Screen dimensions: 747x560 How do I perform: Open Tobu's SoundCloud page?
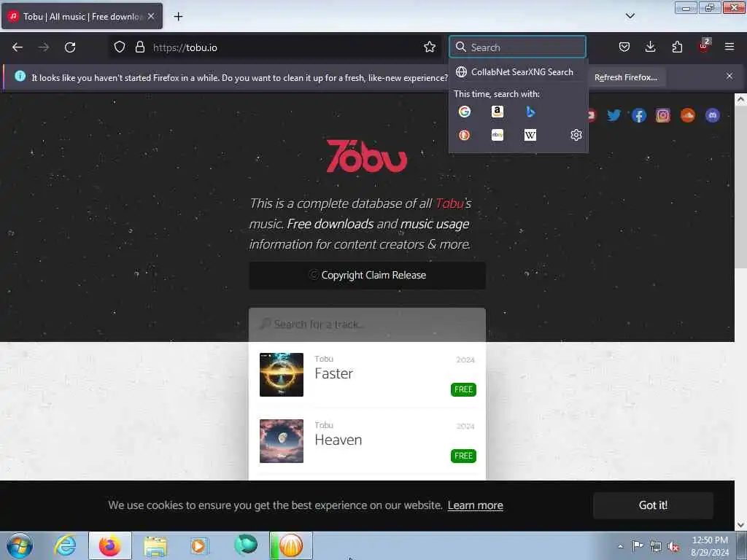point(687,115)
